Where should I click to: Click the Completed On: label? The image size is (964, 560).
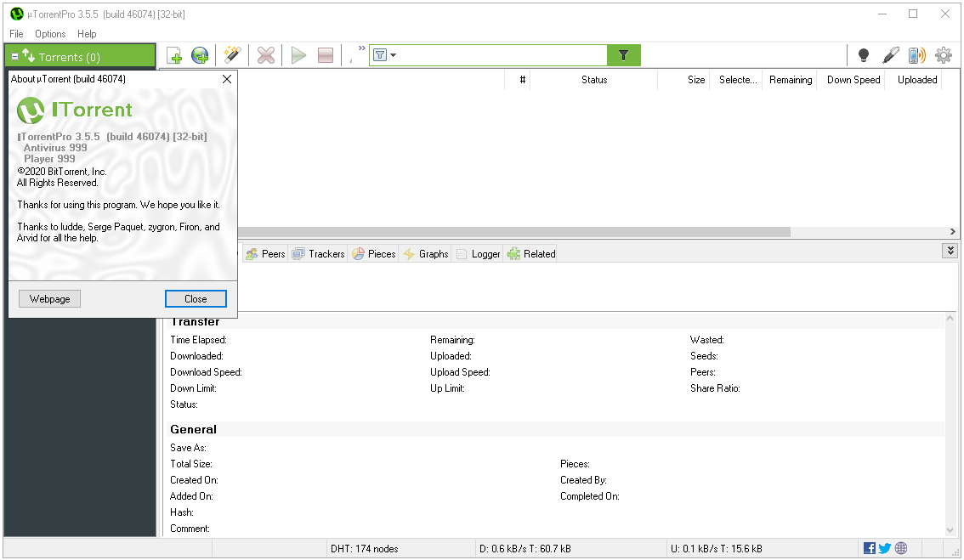(590, 496)
